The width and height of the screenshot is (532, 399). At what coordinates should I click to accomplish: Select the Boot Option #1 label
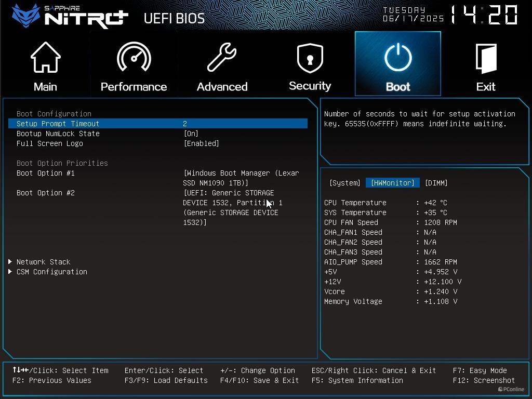tap(46, 173)
